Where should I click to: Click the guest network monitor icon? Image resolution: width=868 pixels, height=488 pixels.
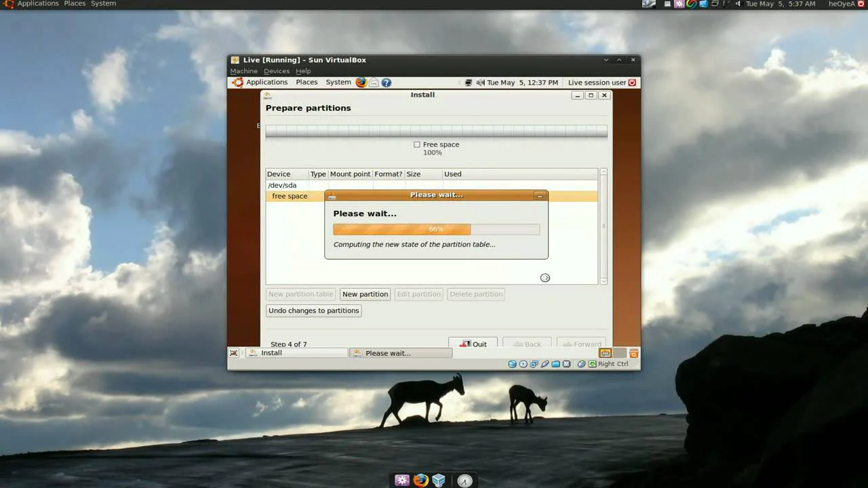click(x=468, y=83)
